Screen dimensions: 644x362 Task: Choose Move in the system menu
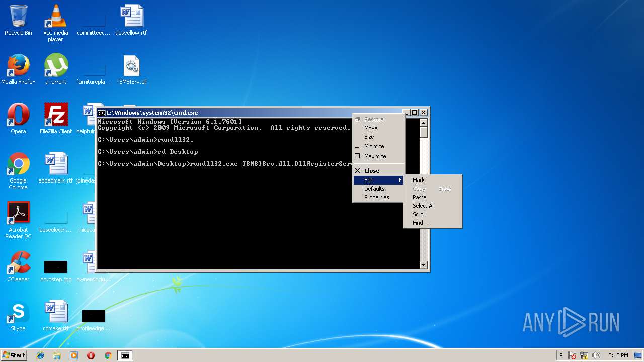coord(379,128)
